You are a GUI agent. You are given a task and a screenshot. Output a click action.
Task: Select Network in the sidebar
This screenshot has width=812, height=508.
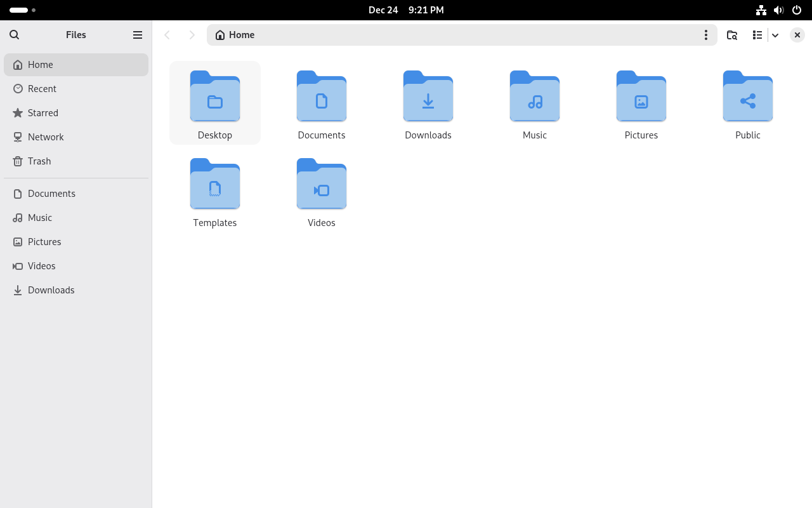[x=46, y=137]
